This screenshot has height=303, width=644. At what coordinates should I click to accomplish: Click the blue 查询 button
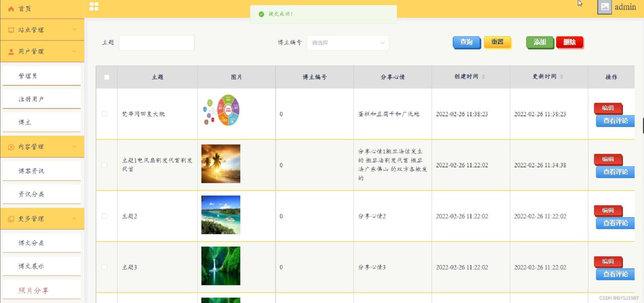click(467, 42)
